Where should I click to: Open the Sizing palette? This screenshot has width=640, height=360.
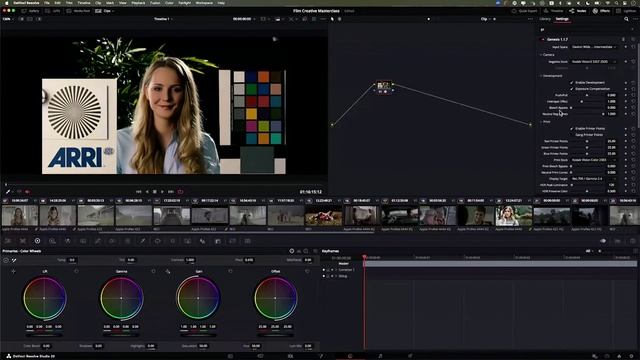(233, 241)
